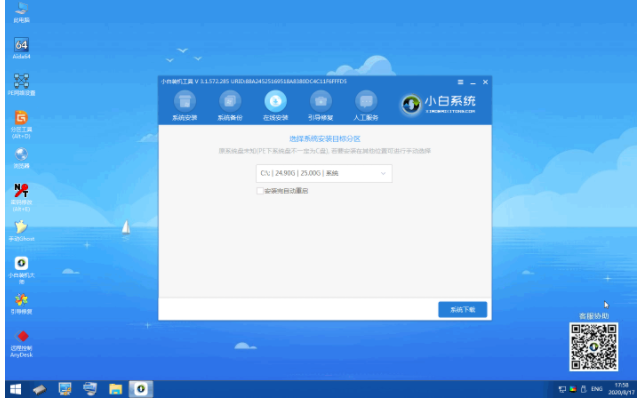Launch the 小白装机大师 desktop icon

21,270
